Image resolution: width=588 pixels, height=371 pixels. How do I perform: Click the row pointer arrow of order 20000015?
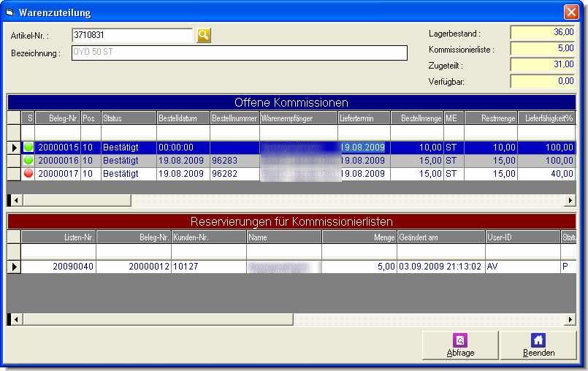[15, 148]
